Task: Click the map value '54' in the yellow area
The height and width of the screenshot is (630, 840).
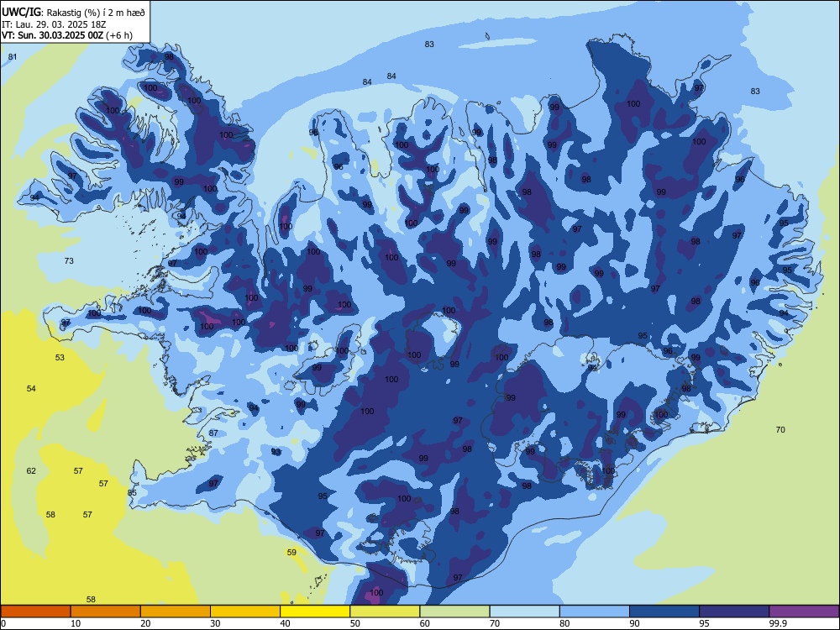Action: [x=31, y=388]
